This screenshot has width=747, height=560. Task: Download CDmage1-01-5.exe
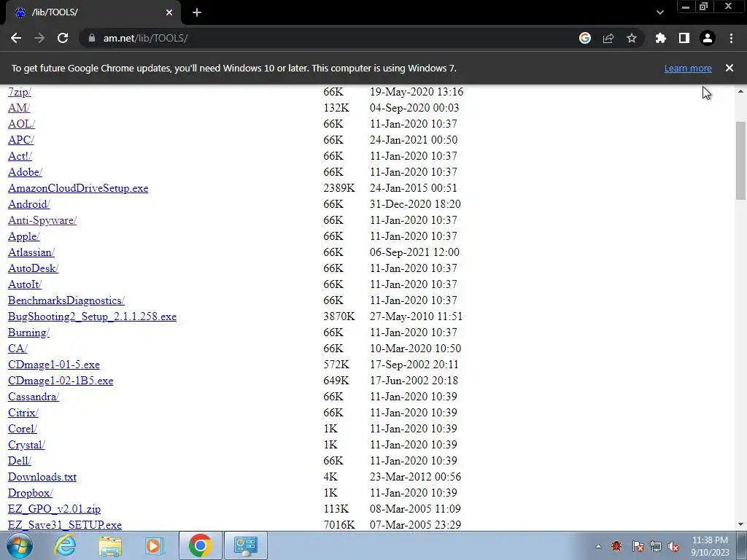[54, 365]
